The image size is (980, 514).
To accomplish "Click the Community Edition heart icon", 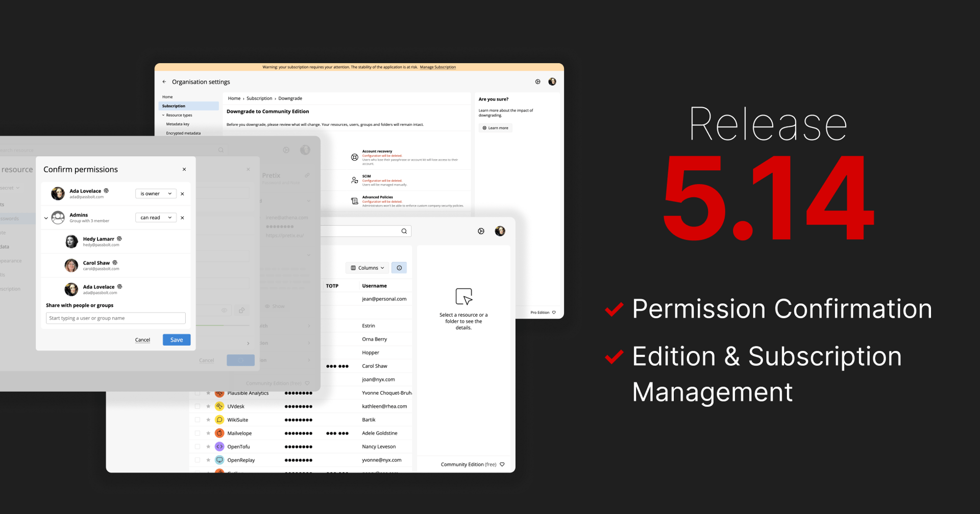I will (x=502, y=465).
